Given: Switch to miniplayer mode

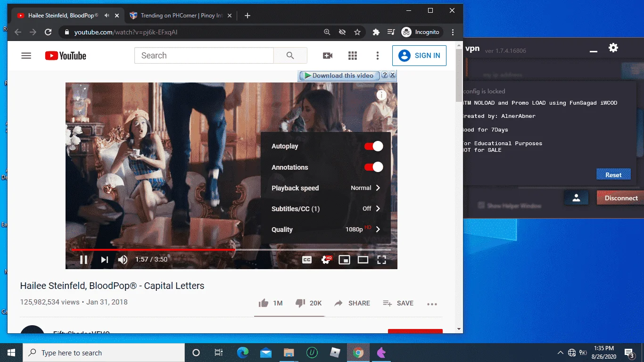Looking at the screenshot, I should click(x=345, y=260).
